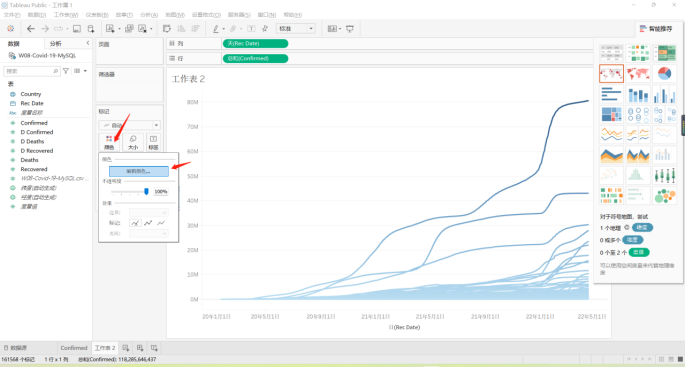Viewport: 686px width, 368px height.
Task: Open the marks type dropdown
Action: [x=130, y=125]
